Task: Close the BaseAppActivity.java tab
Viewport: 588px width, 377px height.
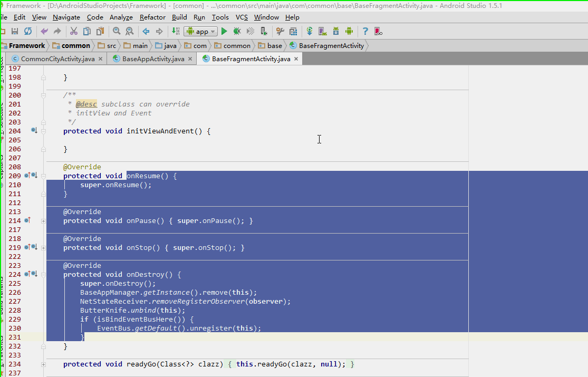Action: click(190, 59)
